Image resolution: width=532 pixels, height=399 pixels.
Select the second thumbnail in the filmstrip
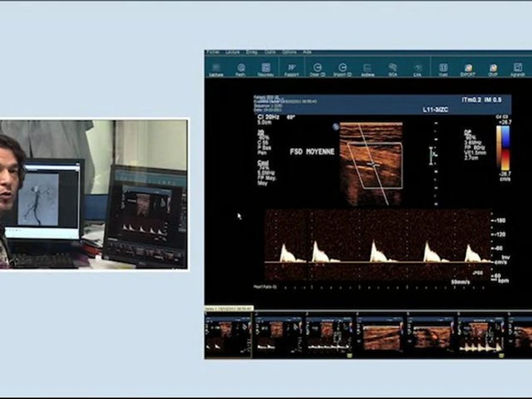point(279,335)
